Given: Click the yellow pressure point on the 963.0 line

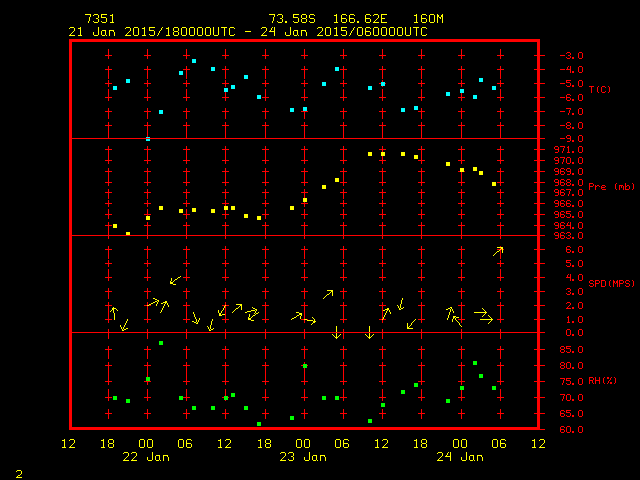Looking at the screenshot, I should point(128,234).
